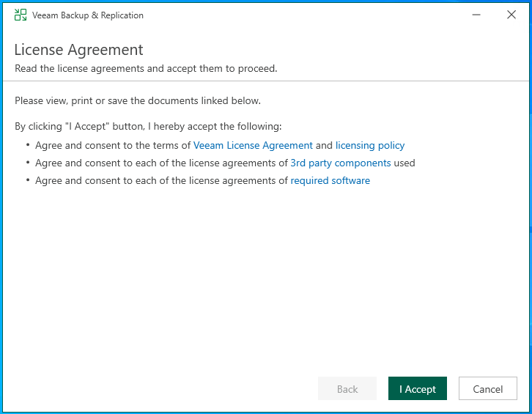Click the bullet marker of the first agreement line

(28, 145)
